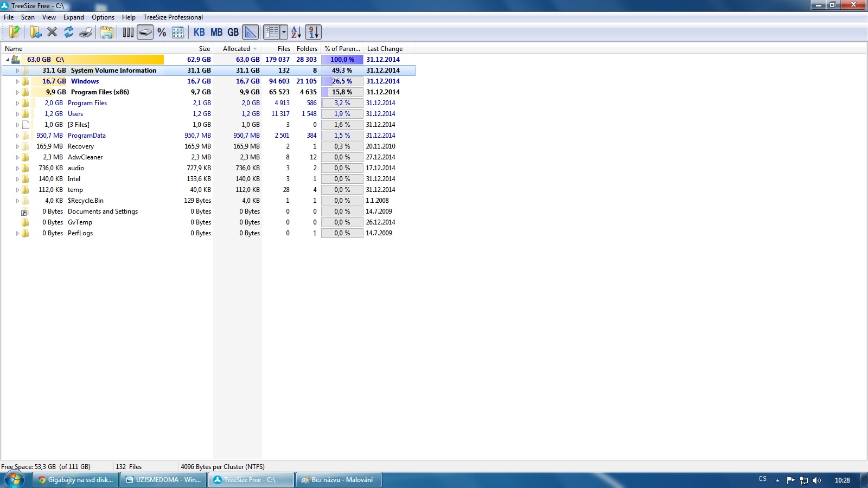868x488 pixels.
Task: Sort by the Name column header
Action: [82, 49]
